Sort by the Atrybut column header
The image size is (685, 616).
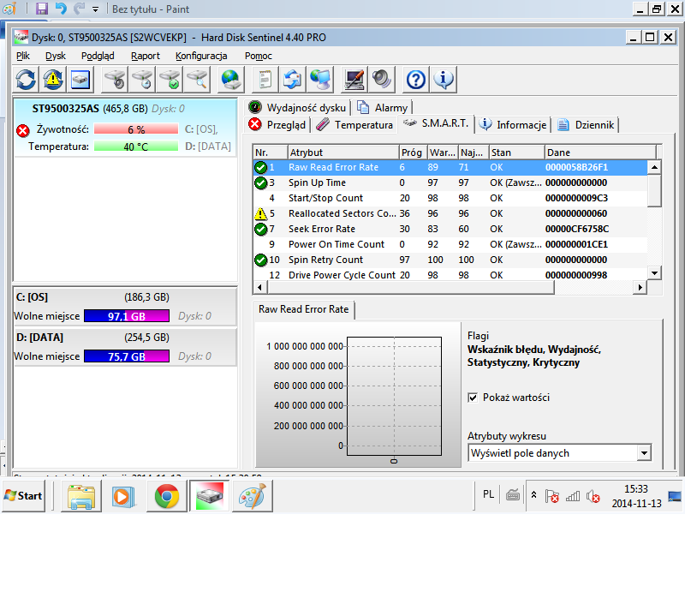coord(343,153)
